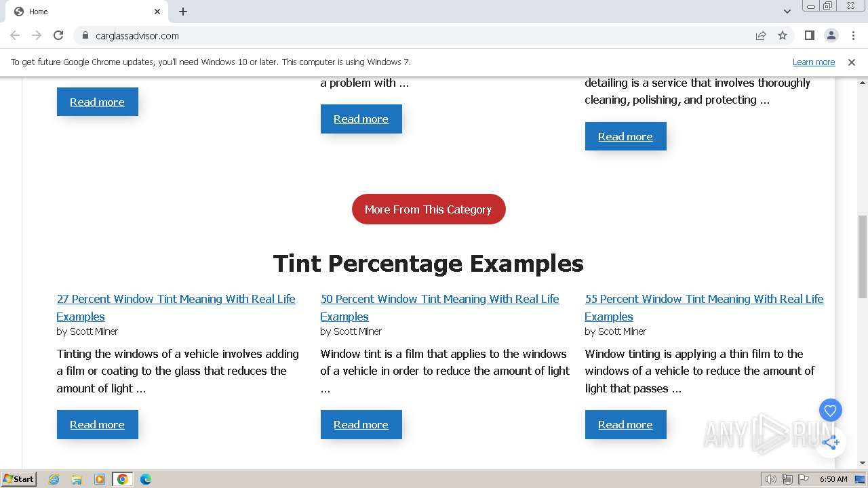Screen dimensions: 868x488
Task: Click the scrollbar down arrow
Action: coord(863,463)
